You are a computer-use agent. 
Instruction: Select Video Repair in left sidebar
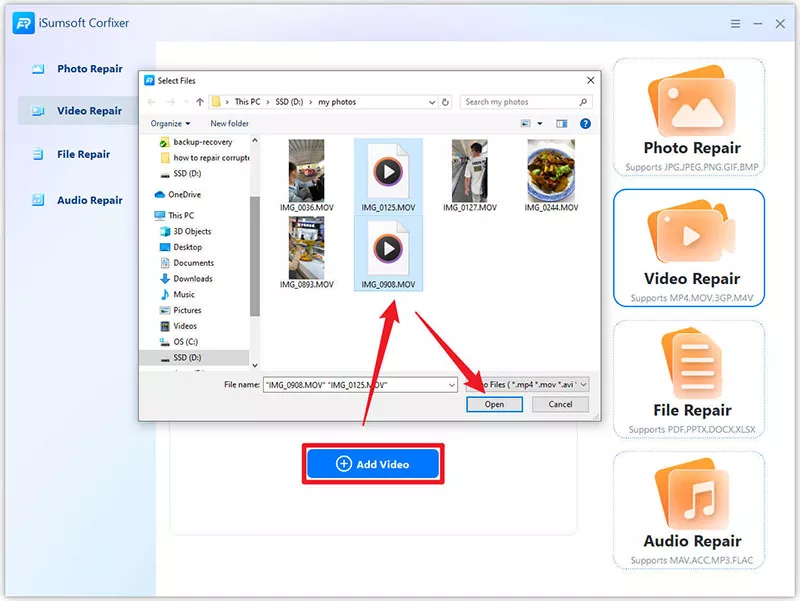[77, 111]
